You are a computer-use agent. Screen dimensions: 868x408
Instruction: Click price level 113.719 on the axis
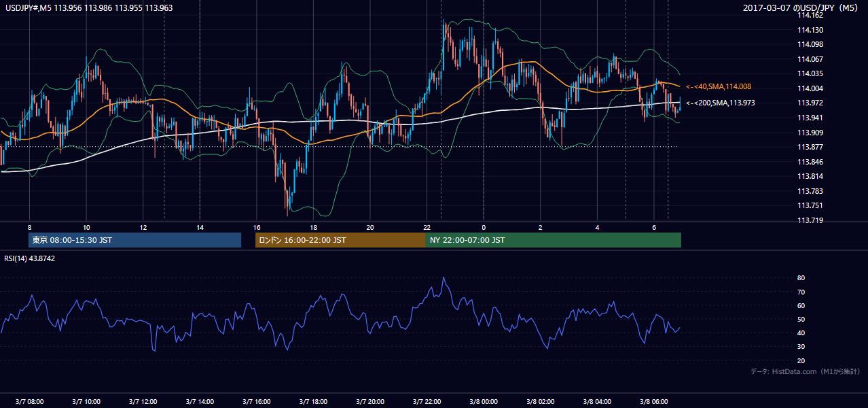[811, 220]
